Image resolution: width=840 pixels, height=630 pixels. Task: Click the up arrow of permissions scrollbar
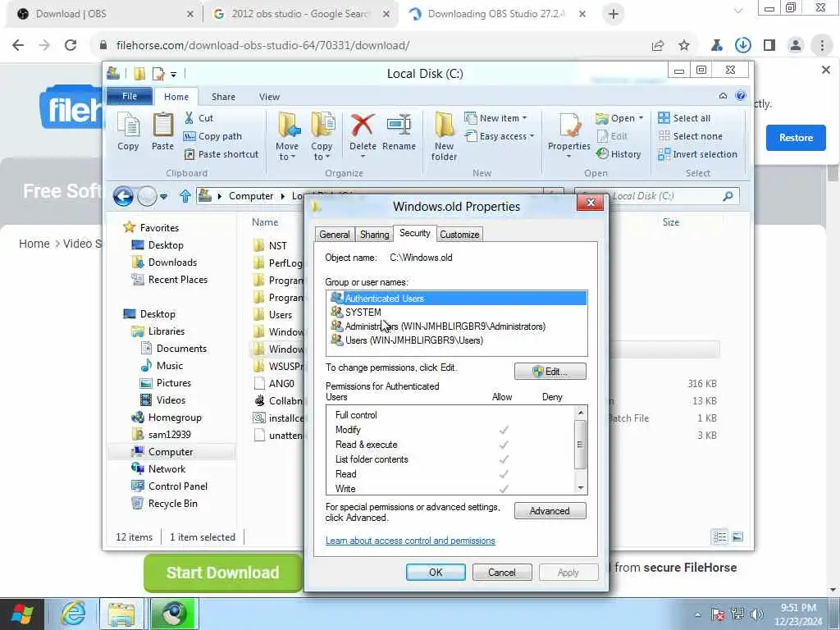[x=581, y=413]
